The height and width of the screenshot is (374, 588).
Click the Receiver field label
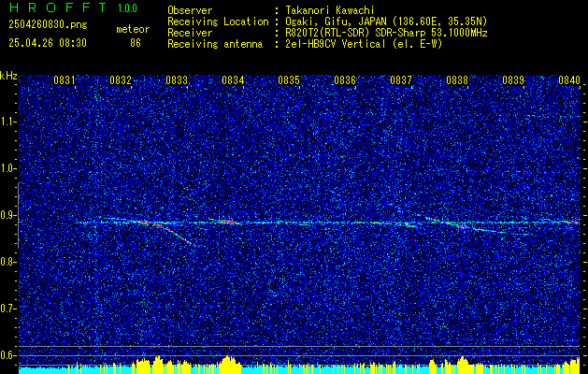[190, 33]
